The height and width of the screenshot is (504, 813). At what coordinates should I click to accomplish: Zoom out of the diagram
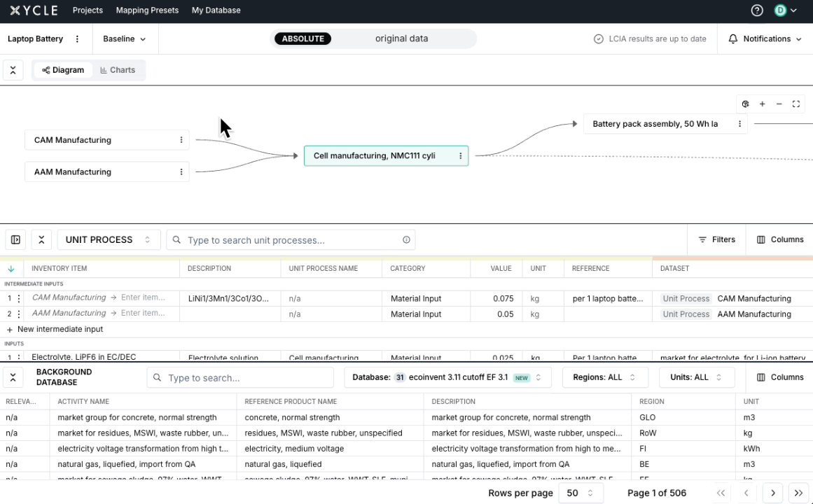tap(779, 104)
